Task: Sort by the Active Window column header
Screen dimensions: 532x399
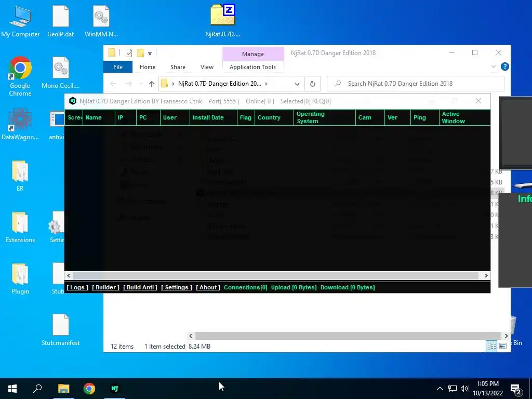Action: 465,117
